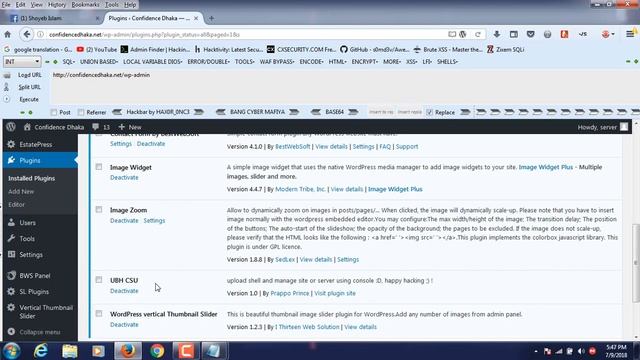Image resolution: width=640 pixels, height=360 pixels.
Task: Open the History menu in the menu bar
Action: (x=57, y=5)
